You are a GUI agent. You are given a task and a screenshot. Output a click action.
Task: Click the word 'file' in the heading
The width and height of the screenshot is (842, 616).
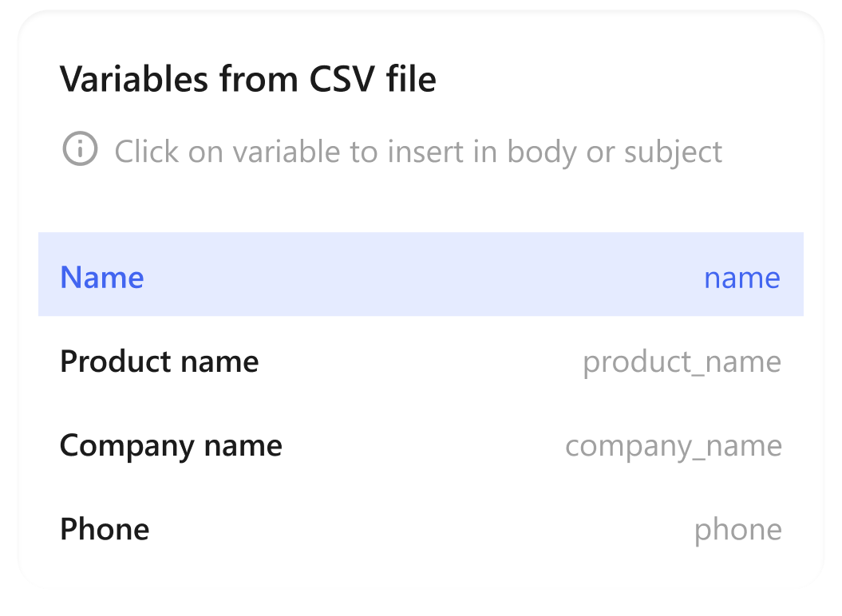pyautogui.click(x=410, y=79)
